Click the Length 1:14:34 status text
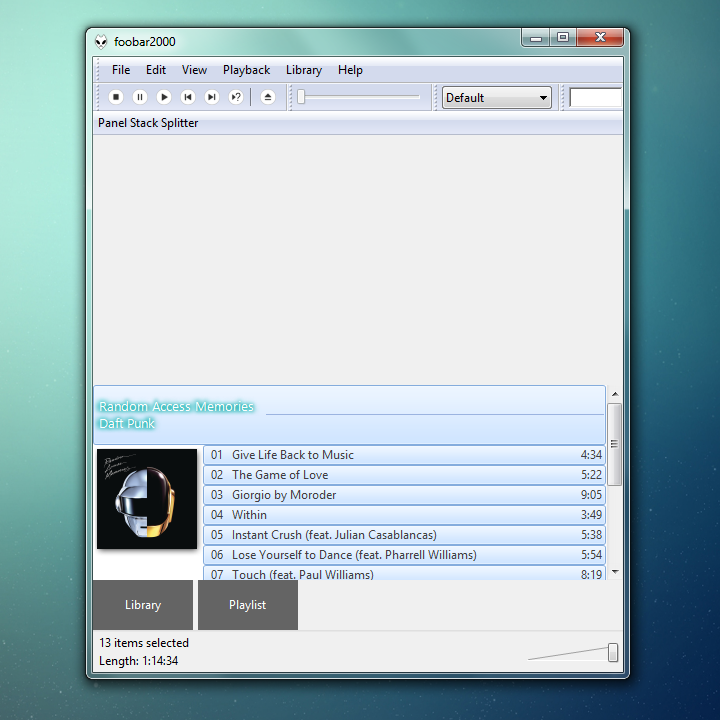 [138, 661]
